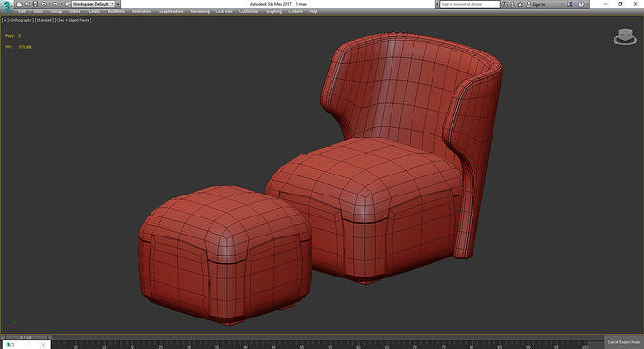Close the taskbar window tab with X
This screenshot has width=644, height=349.
pos(43,345)
